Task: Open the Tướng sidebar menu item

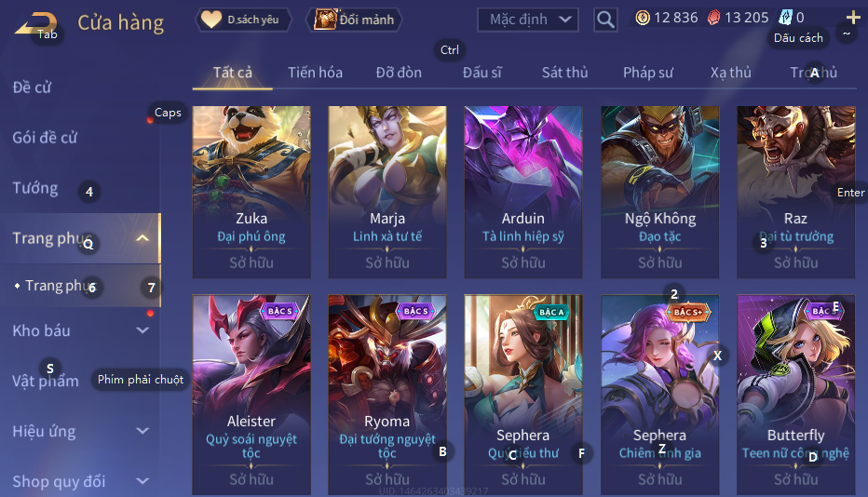Action: 35,188
